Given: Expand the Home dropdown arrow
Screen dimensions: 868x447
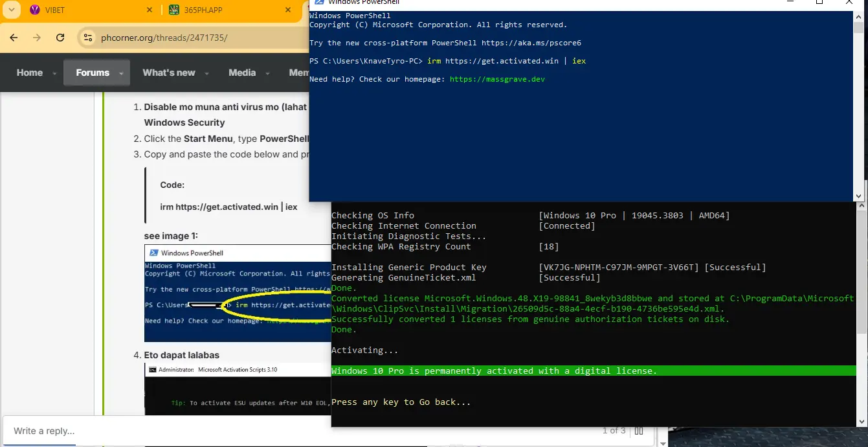Looking at the screenshot, I should 53,73.
